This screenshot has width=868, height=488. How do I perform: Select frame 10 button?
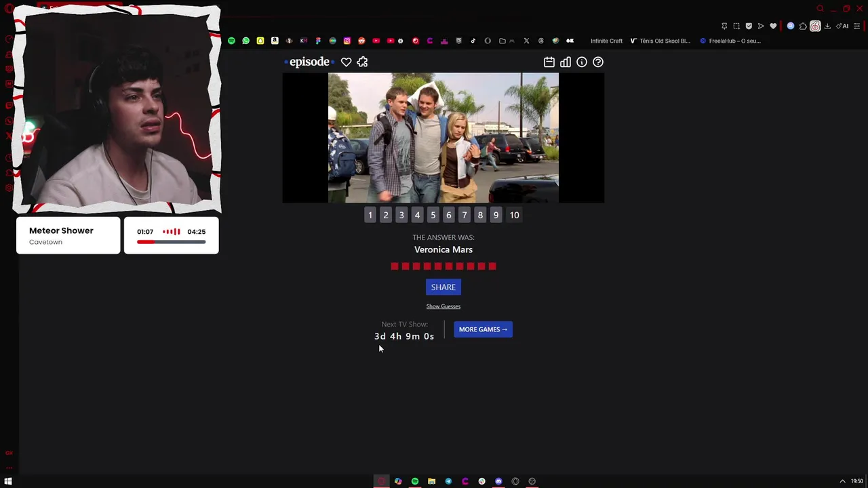point(515,215)
